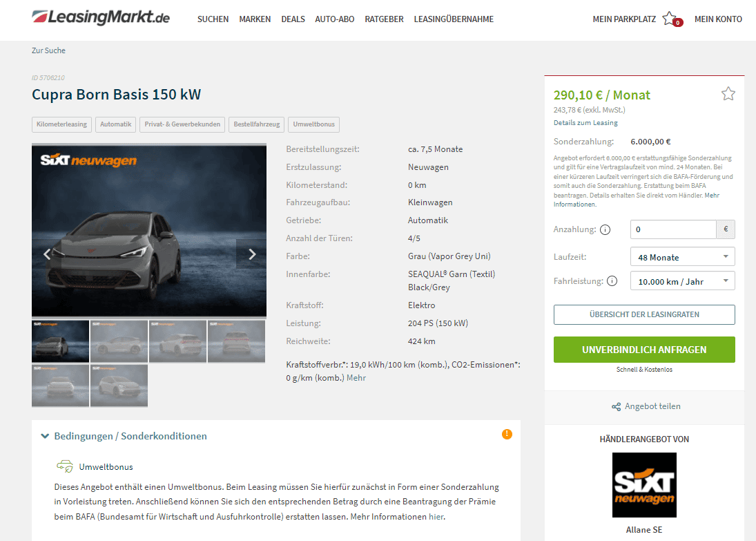
Task: Click the LeasingMarkt.de logo
Action: click(101, 18)
